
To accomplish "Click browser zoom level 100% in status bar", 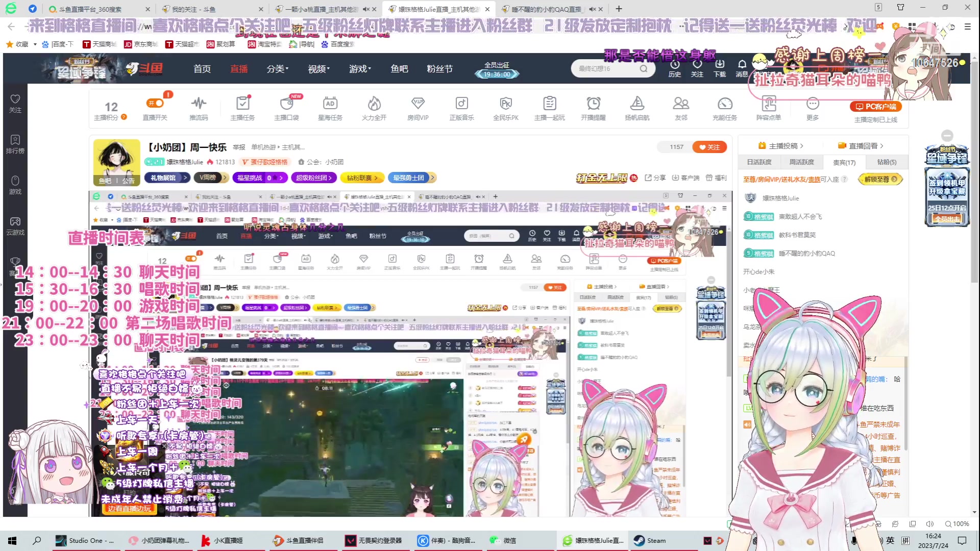I will pos(957,524).
